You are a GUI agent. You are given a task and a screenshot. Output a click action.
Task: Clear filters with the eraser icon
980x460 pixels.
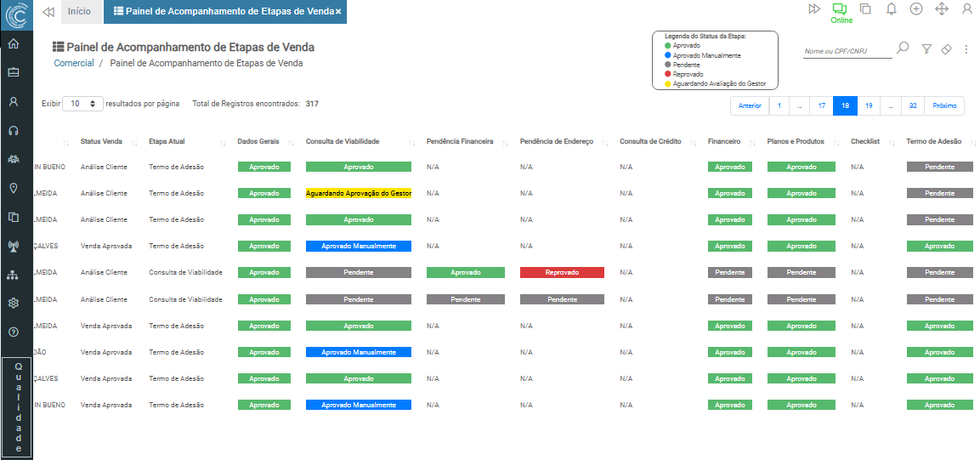pos(946,49)
